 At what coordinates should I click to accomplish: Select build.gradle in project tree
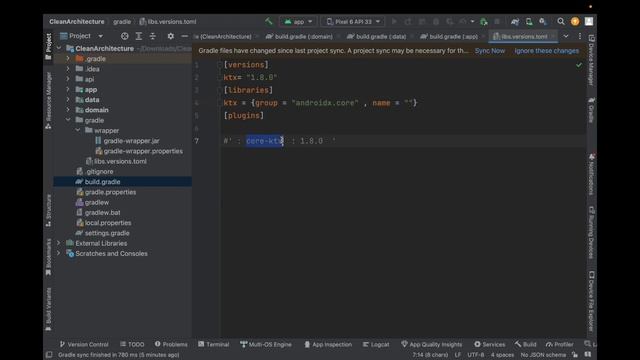[98, 182]
